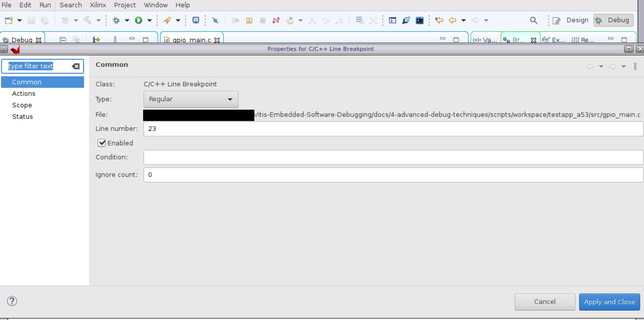The height and width of the screenshot is (320, 644).
Task: Click the External Tools icon
Action: coord(167,20)
